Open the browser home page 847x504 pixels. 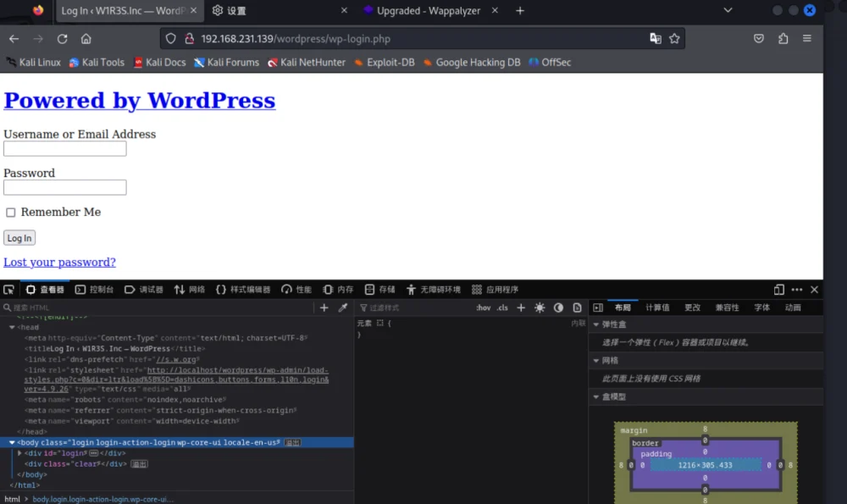[x=86, y=39]
